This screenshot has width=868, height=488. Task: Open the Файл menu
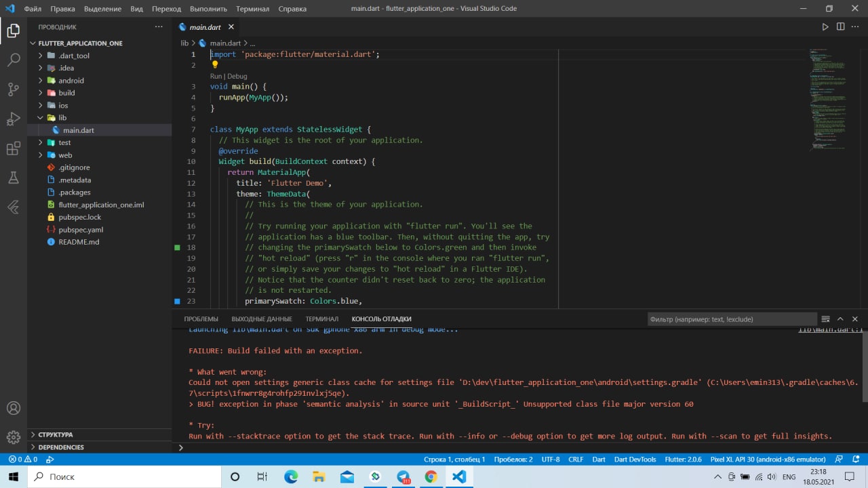(33, 9)
